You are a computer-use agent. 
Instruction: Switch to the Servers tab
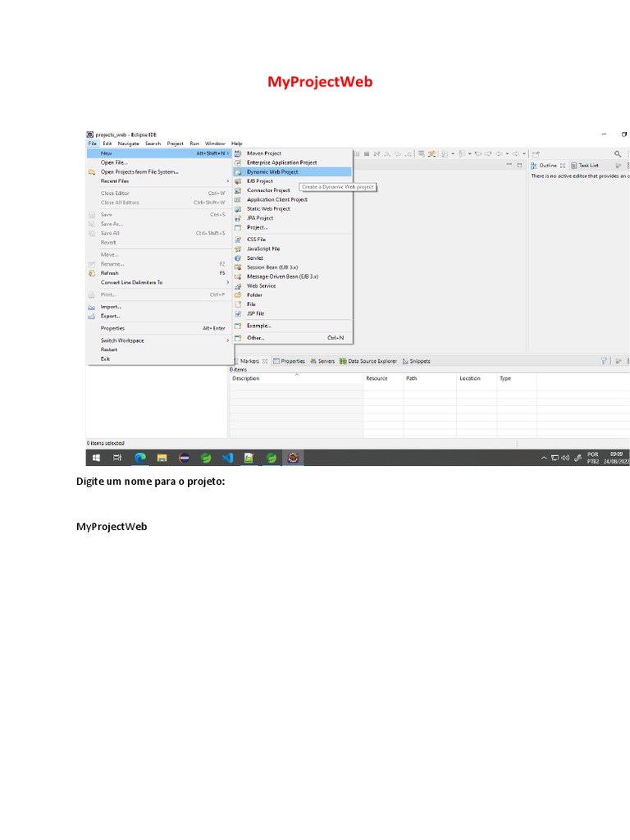322,361
